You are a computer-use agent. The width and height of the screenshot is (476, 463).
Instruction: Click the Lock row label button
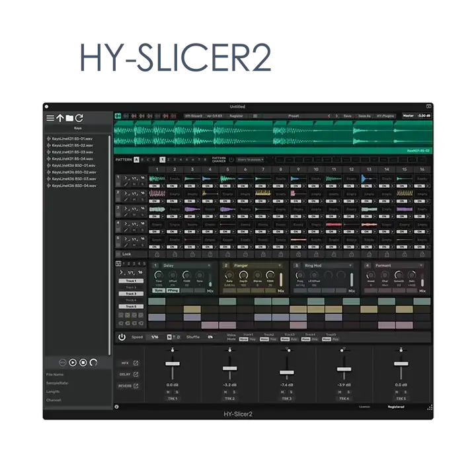pyautogui.click(x=131, y=254)
